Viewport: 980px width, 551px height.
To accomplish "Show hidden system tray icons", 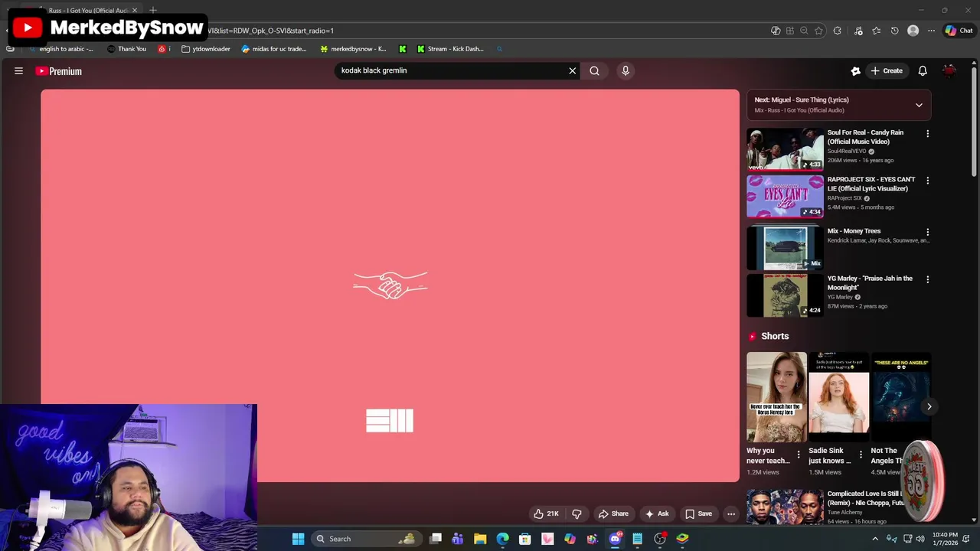I will point(875,539).
